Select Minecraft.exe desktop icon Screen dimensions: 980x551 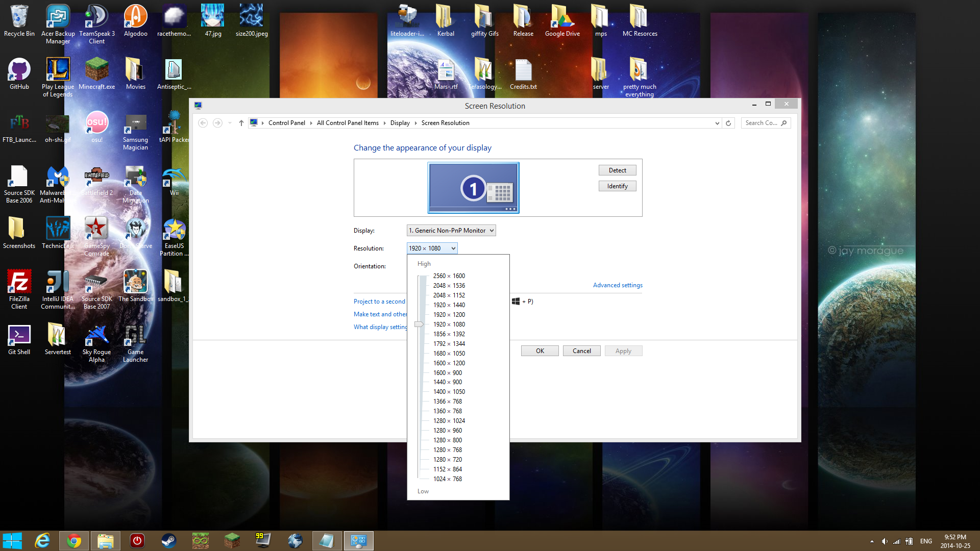pyautogui.click(x=96, y=74)
